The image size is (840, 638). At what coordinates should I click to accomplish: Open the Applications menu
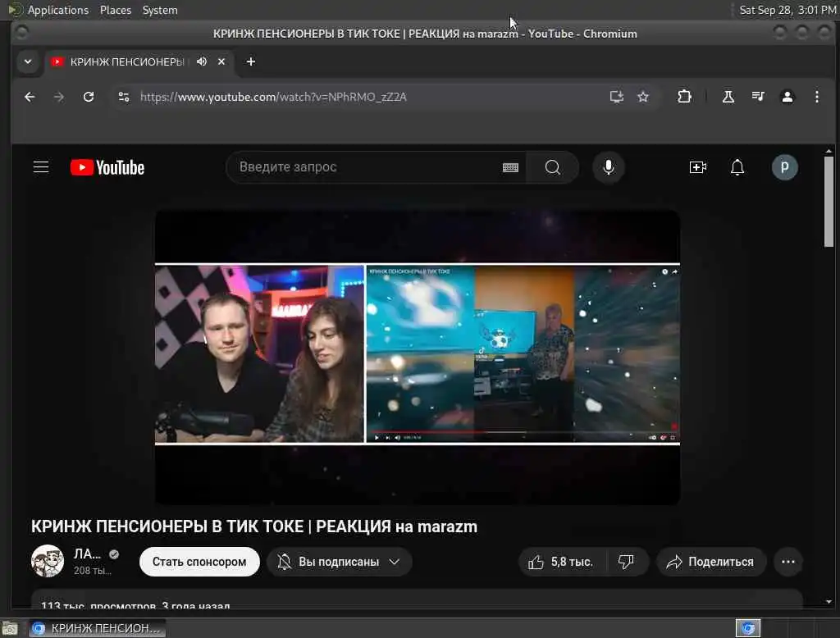point(58,10)
